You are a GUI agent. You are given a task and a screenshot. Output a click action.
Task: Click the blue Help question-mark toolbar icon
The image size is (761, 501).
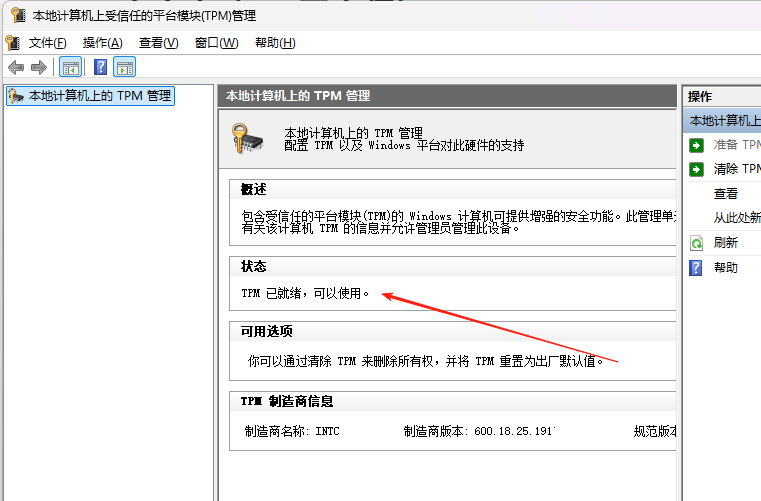pos(100,67)
